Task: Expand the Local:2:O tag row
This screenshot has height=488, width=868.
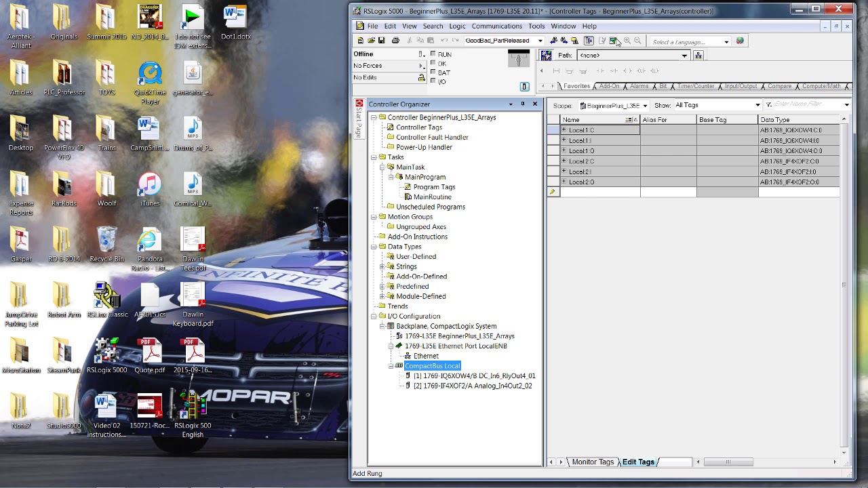Action: 564,182
